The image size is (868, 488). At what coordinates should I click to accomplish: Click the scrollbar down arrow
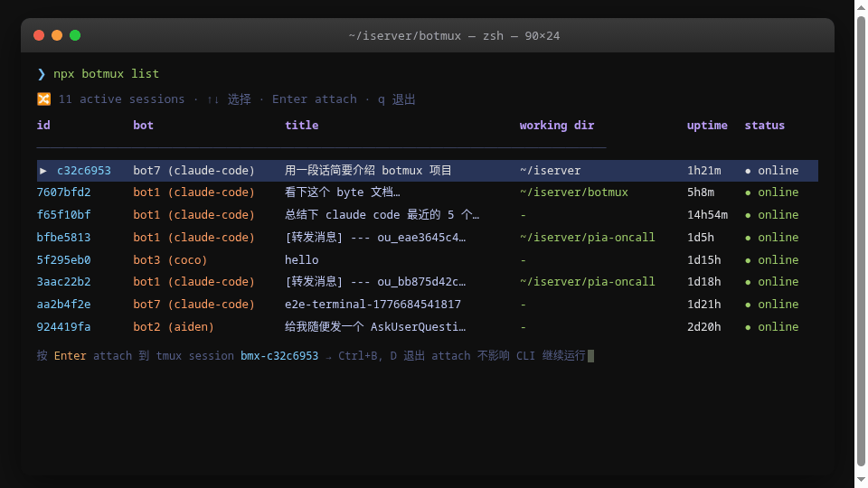[x=861, y=479]
